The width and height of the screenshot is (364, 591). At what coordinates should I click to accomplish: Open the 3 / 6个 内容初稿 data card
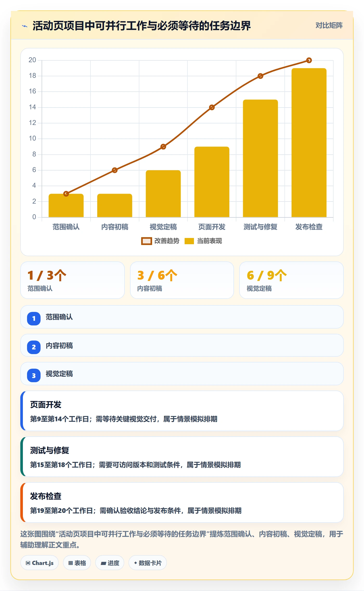[182, 280]
